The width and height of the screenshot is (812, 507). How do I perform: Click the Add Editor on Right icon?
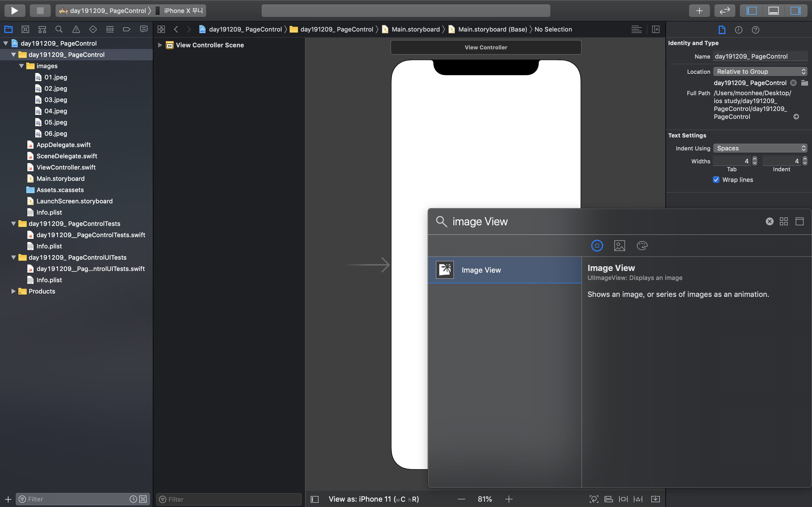pyautogui.click(x=656, y=30)
